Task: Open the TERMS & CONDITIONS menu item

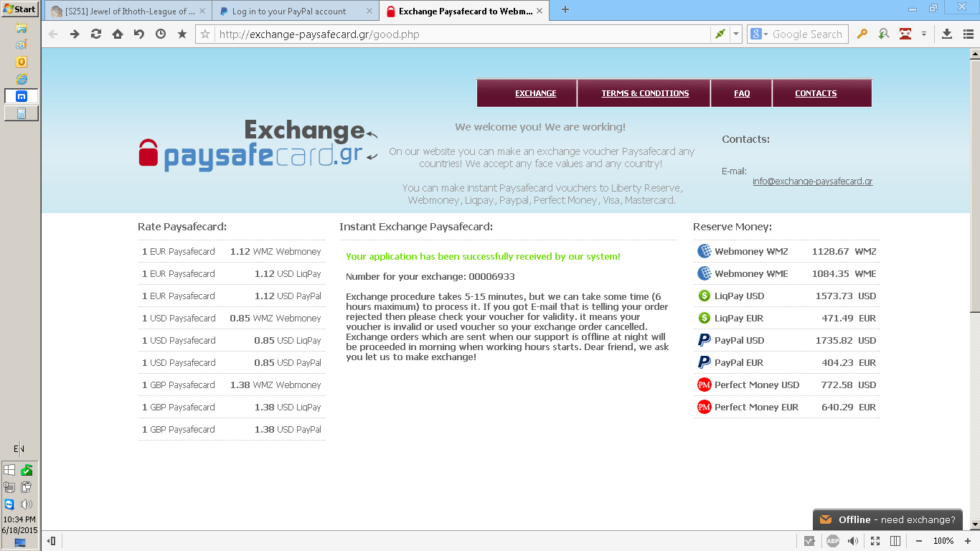Action: pos(645,93)
